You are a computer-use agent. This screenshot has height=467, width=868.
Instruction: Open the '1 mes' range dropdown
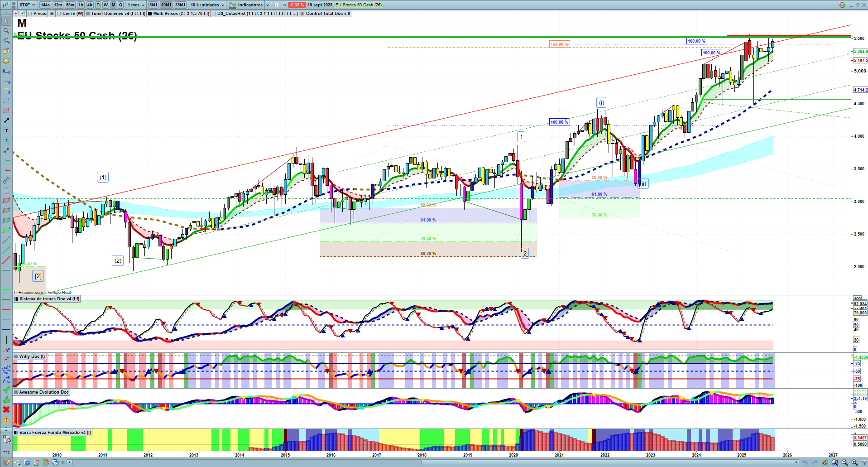coord(136,5)
